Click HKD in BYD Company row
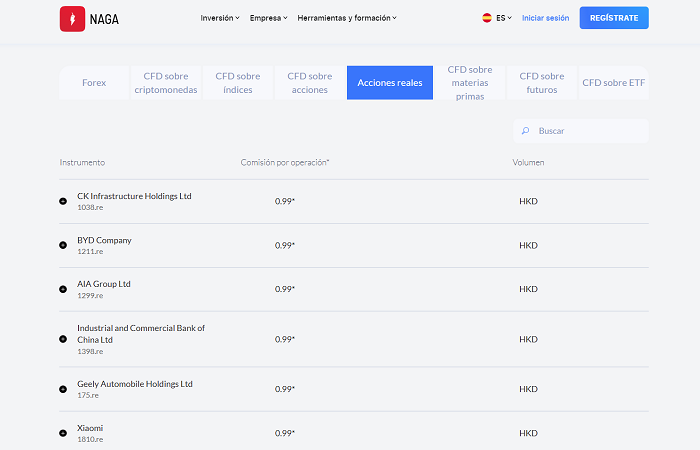The height and width of the screenshot is (450, 700). tap(528, 245)
